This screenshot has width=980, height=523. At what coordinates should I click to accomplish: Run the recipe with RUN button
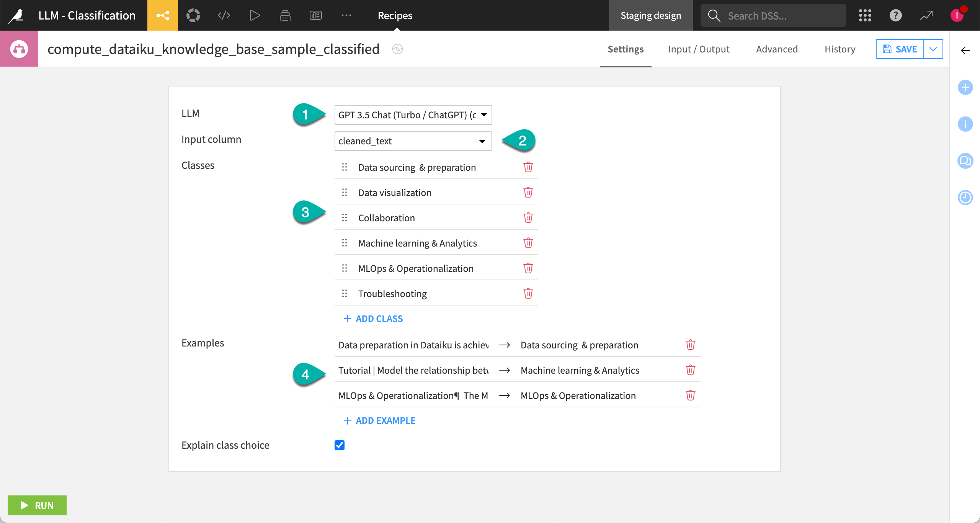point(37,505)
